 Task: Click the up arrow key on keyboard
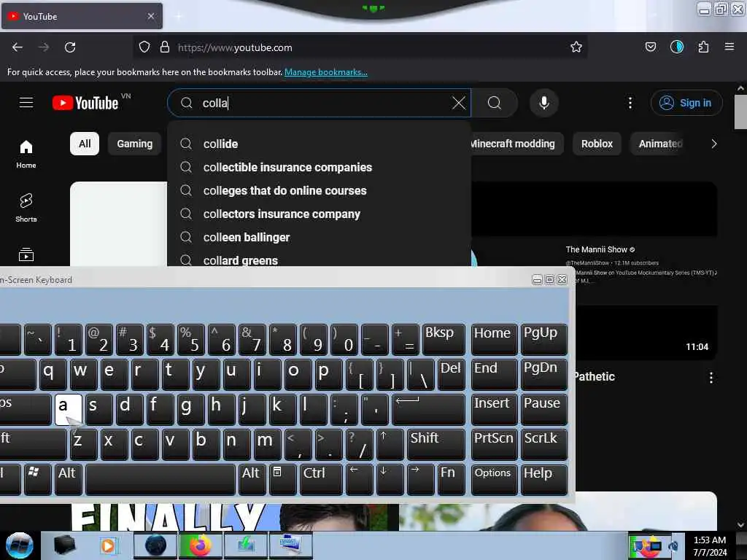click(390, 444)
